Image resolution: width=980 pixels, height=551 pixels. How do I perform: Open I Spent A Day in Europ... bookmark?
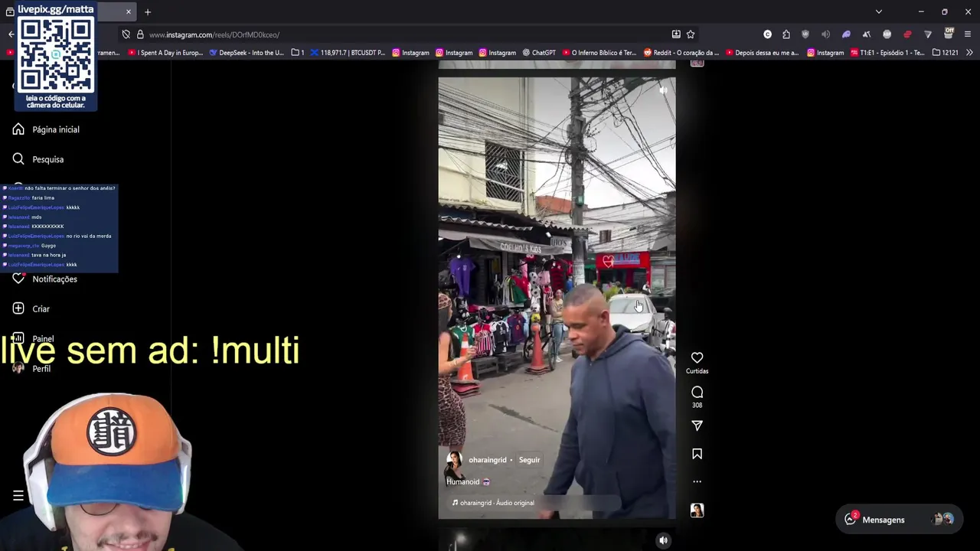165,53
